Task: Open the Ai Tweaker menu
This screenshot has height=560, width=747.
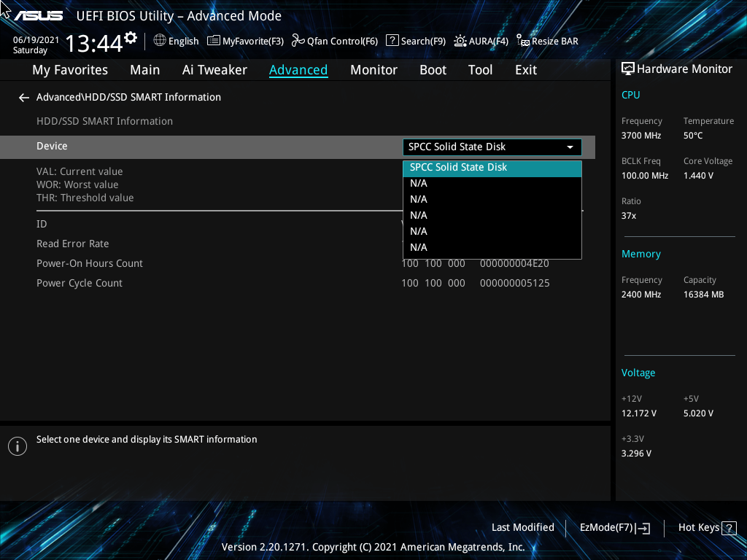Action: [x=214, y=69]
